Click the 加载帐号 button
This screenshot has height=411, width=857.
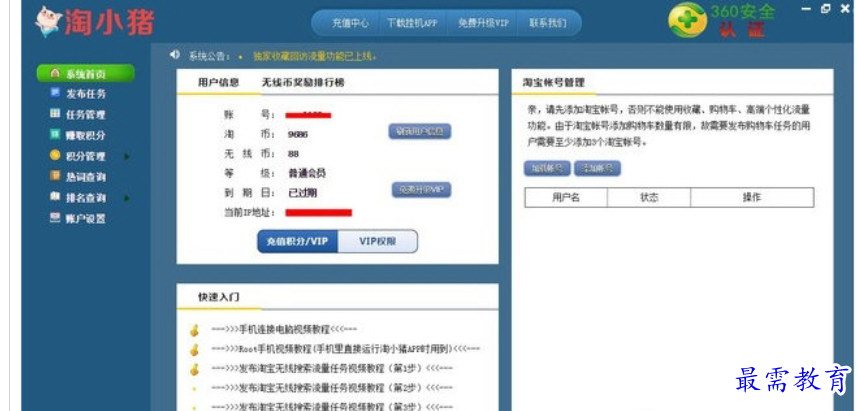coord(547,168)
